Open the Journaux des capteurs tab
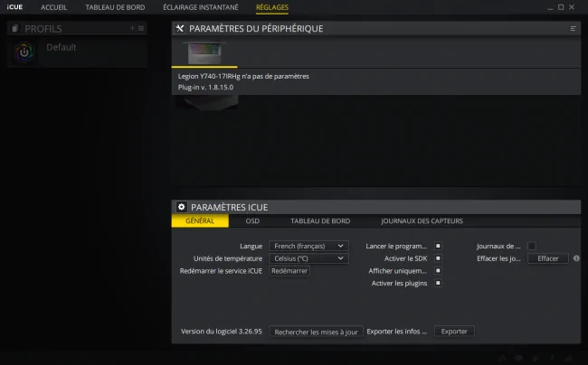This screenshot has height=365, width=588. pyautogui.click(x=422, y=220)
